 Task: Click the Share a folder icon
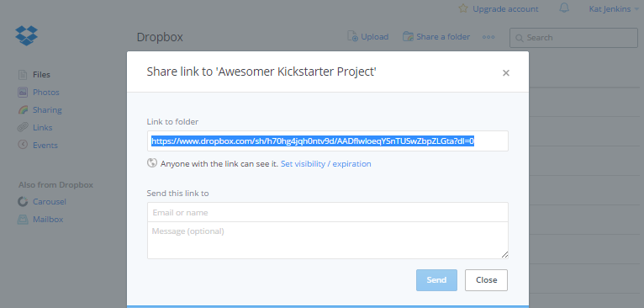(x=408, y=36)
